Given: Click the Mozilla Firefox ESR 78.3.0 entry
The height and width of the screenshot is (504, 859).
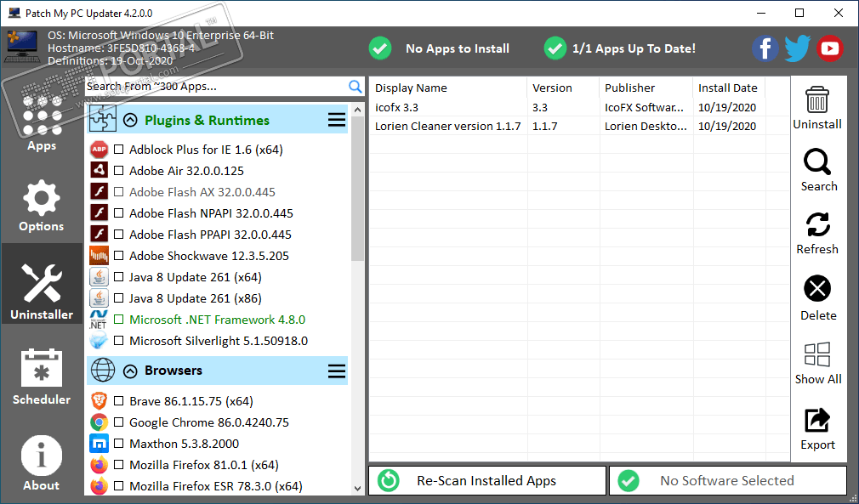Looking at the screenshot, I should 216,486.
